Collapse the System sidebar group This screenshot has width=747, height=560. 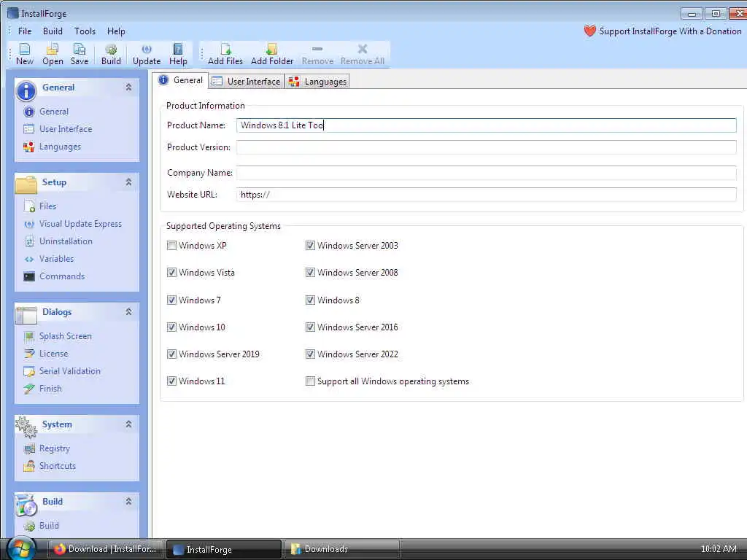(128, 424)
